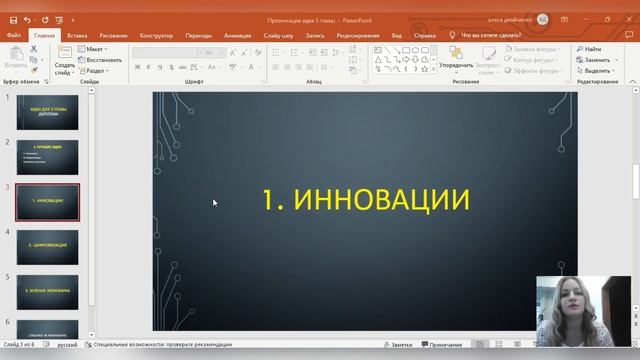Open the Выделить select dropdown

[x=596, y=71]
